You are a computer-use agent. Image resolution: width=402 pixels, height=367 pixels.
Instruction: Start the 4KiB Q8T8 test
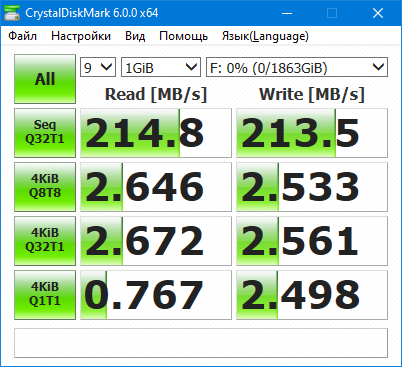click(x=45, y=187)
